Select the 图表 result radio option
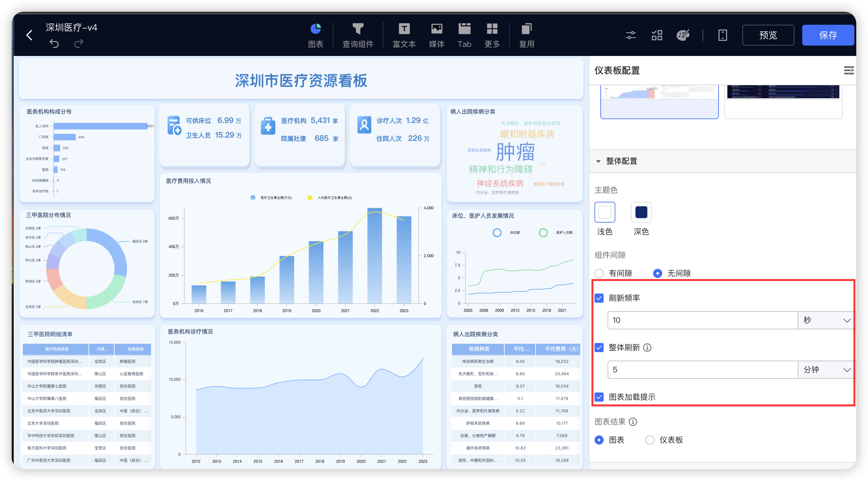Viewport: 868px width, 481px height. click(599, 440)
